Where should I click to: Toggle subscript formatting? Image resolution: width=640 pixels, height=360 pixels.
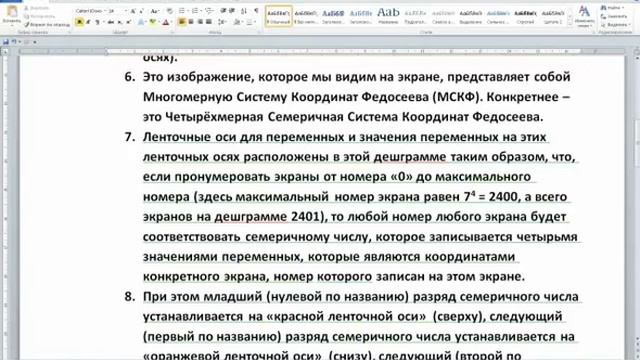pos(120,22)
